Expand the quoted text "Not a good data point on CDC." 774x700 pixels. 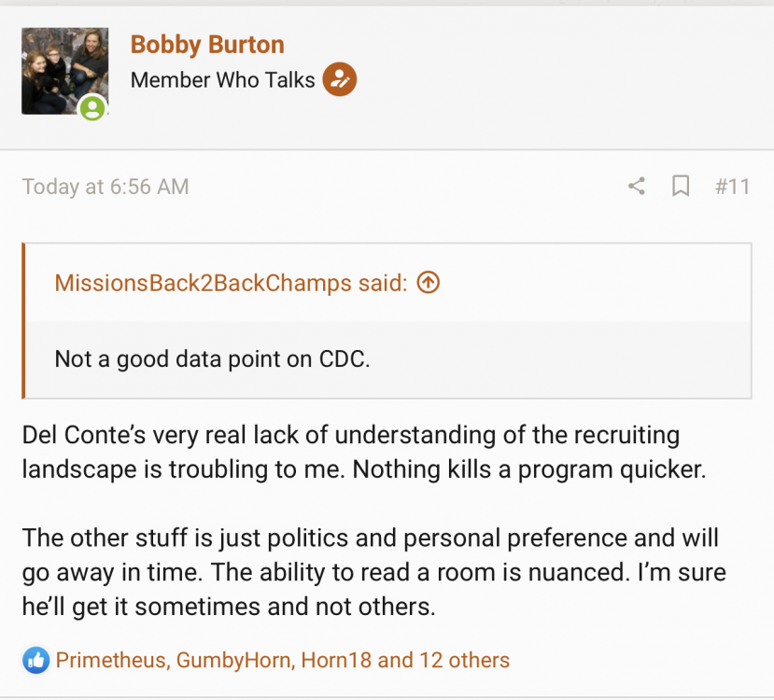212,359
